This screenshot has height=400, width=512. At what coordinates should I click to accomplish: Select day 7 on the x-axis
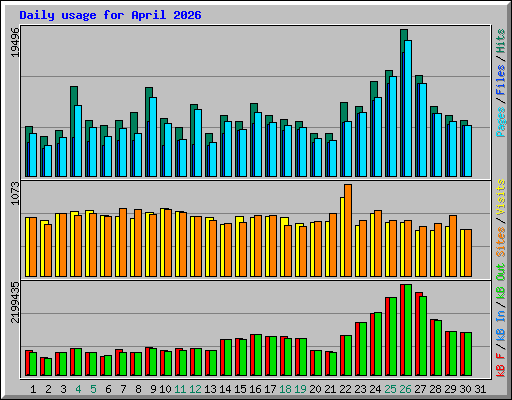pyautogui.click(x=123, y=389)
